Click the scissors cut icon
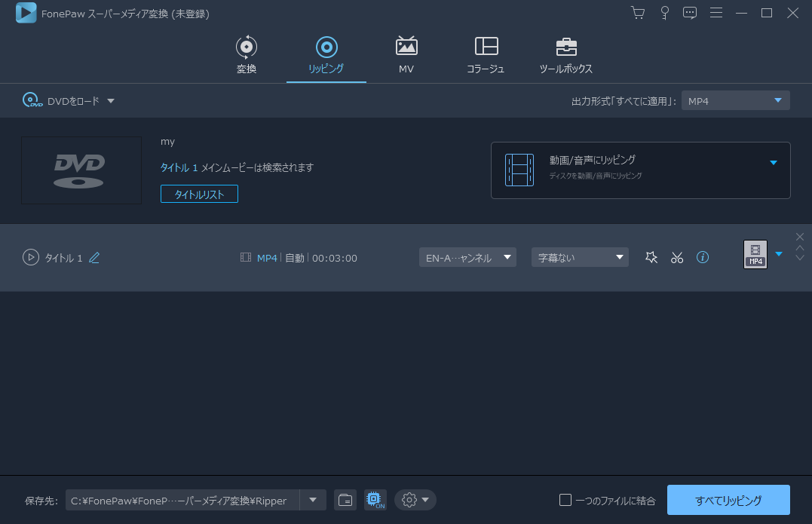The image size is (812, 524). 677,257
